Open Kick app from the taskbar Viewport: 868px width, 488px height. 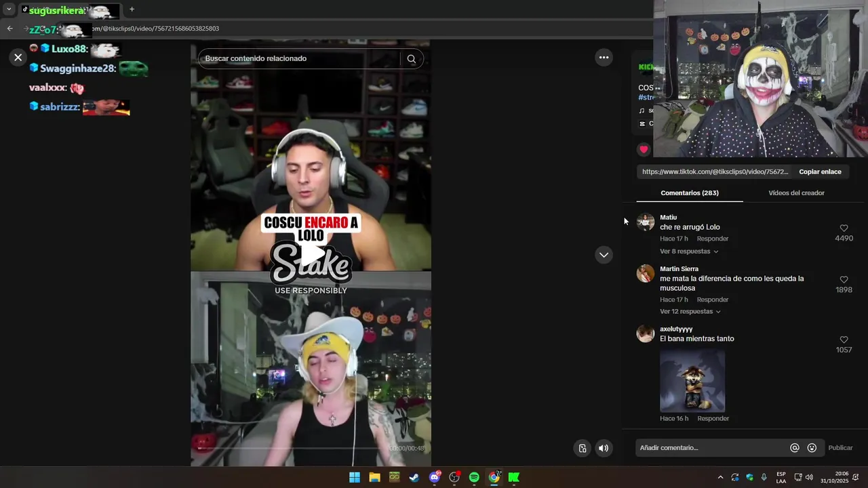tap(514, 477)
